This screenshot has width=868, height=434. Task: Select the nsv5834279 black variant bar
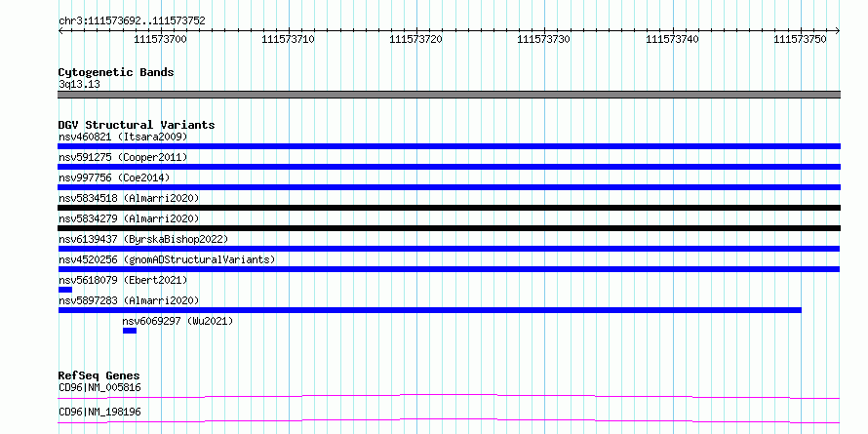coord(449,228)
